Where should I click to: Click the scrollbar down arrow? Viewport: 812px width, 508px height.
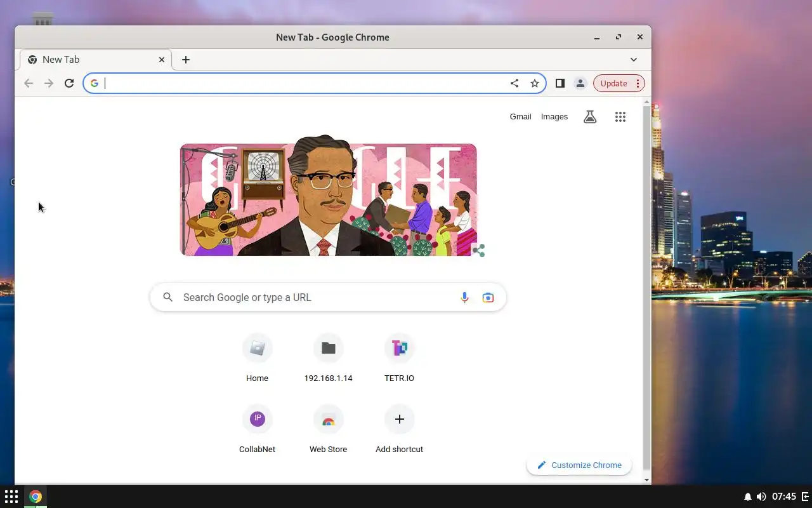click(646, 480)
